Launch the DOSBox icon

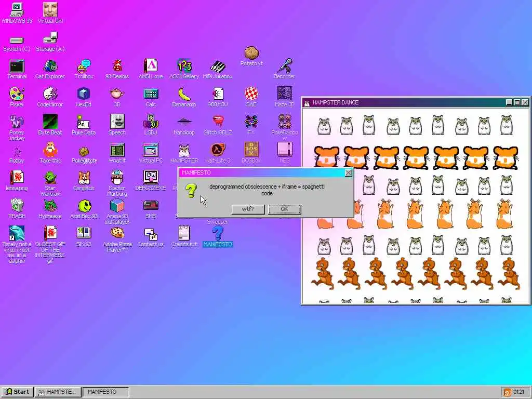click(x=251, y=153)
